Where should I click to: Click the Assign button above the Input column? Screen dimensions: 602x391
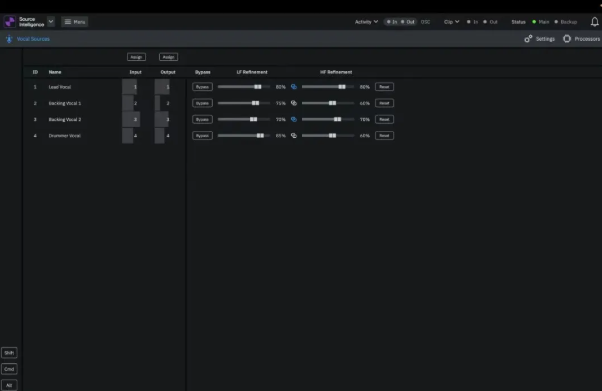136,57
